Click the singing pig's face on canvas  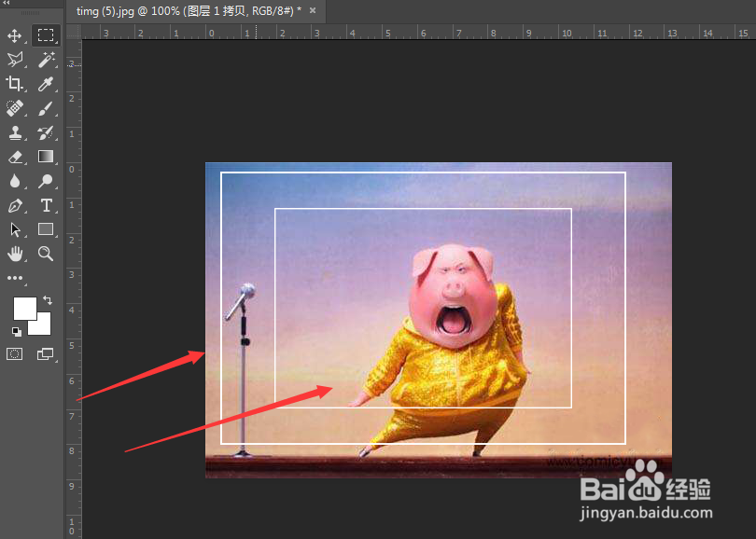[453, 295]
